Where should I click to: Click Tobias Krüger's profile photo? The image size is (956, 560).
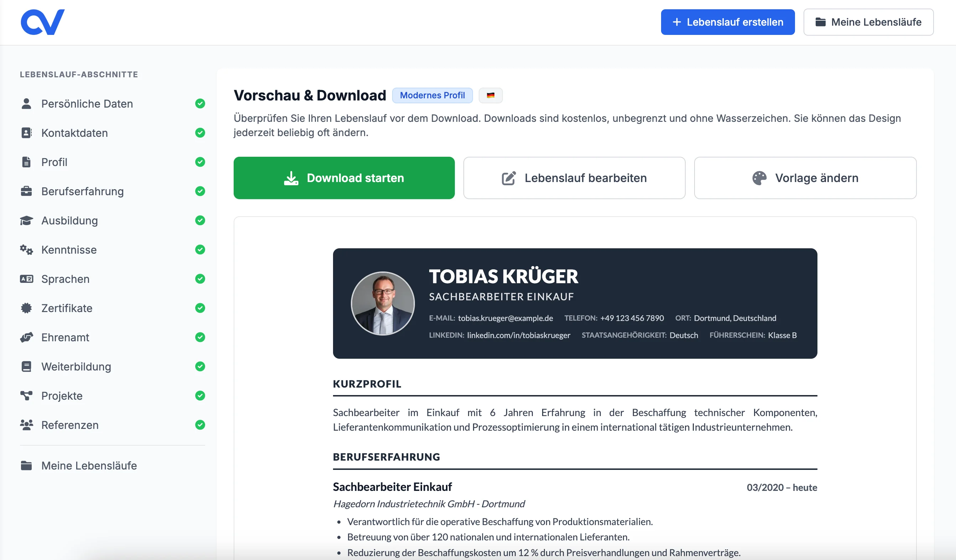tap(383, 303)
